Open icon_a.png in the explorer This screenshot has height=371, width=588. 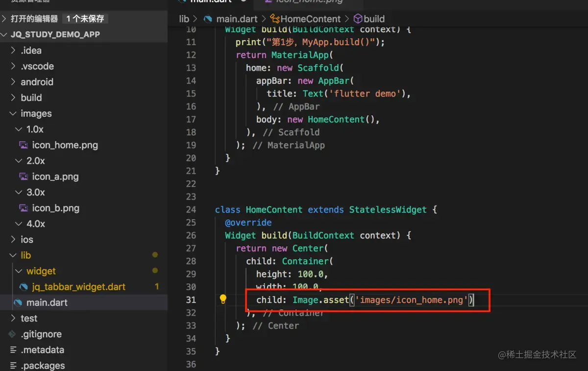pos(55,176)
